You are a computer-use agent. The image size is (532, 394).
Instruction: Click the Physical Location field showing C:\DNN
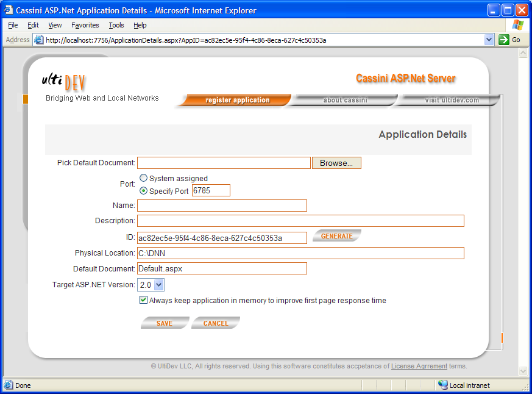click(300, 253)
